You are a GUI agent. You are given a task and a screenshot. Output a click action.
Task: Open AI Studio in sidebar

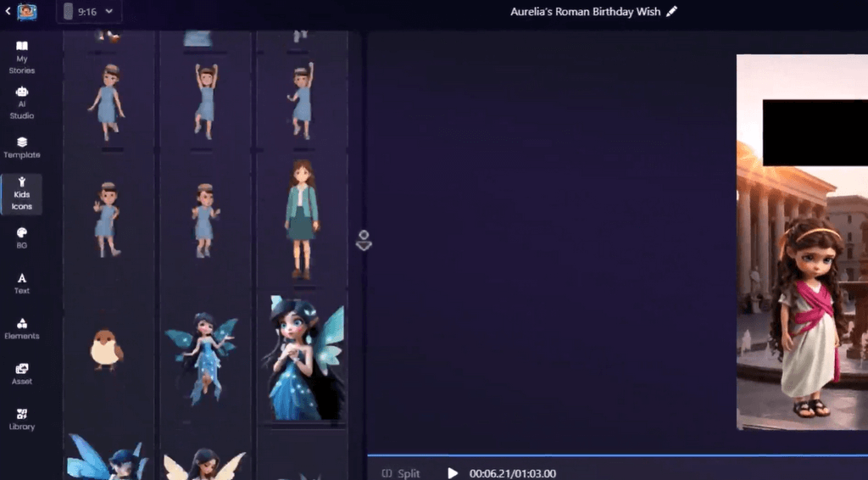point(21,103)
